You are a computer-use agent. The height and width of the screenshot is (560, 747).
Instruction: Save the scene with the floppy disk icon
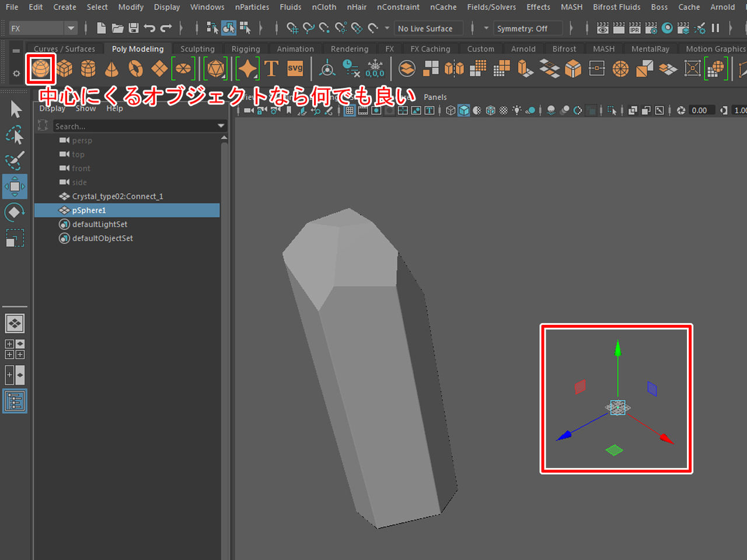point(134,28)
